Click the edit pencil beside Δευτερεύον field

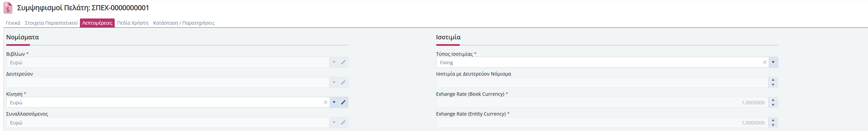coord(343,82)
